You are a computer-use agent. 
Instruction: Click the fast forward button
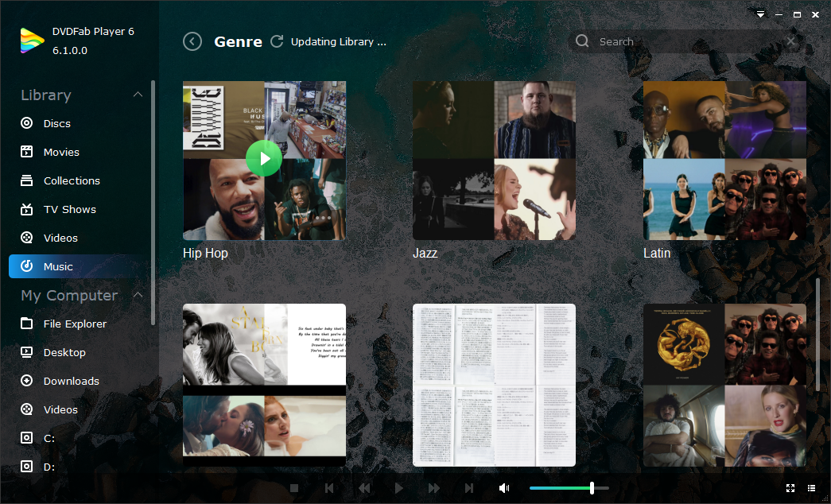434,488
